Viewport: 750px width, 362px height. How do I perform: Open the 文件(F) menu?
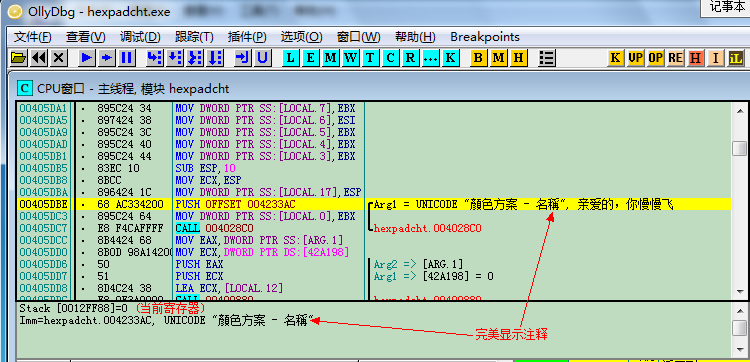[33, 37]
